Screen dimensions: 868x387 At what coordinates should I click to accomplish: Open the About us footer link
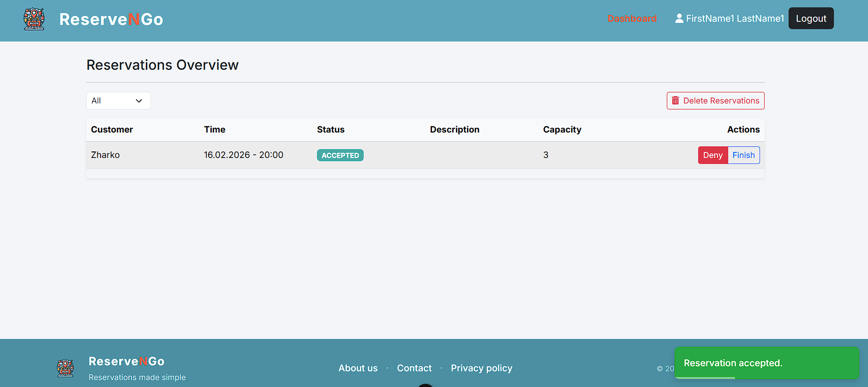[358, 368]
